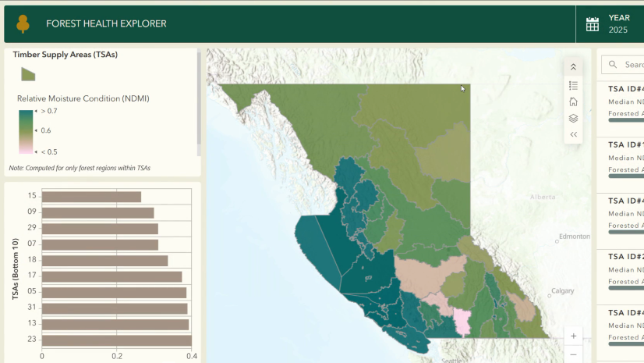Reset map to home extent
The height and width of the screenshot is (363, 644).
coord(573,101)
